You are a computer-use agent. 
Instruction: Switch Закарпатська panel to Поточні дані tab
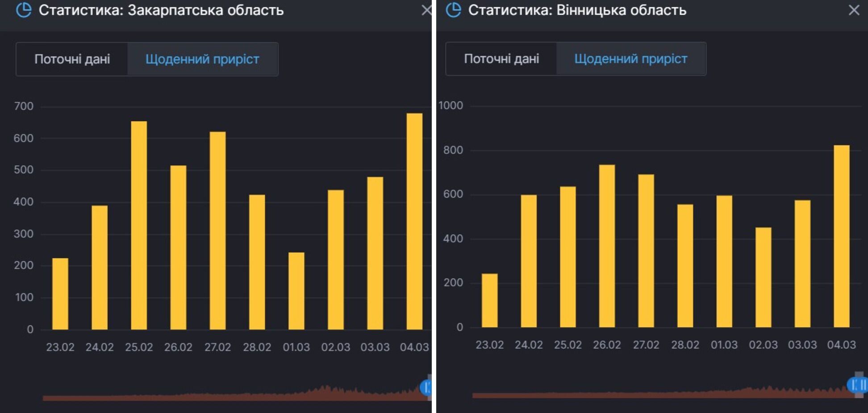coord(72,59)
